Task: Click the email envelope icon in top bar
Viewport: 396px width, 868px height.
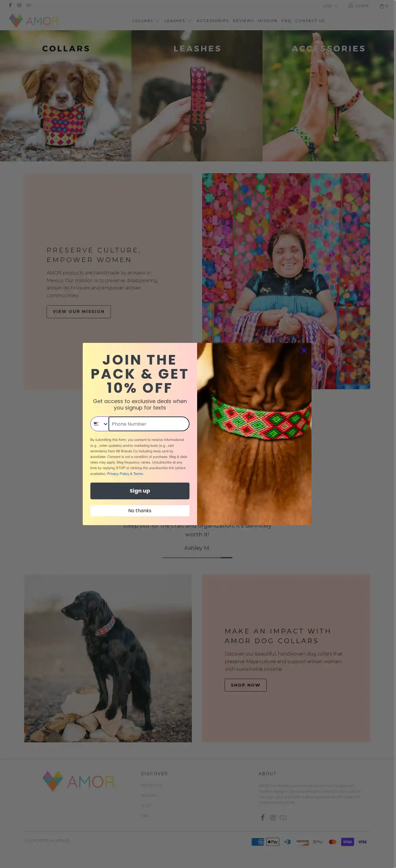Action: [29, 5]
